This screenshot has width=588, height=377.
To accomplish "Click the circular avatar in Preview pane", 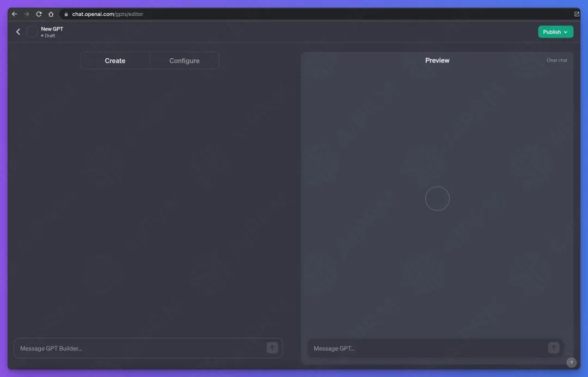I will click(437, 199).
